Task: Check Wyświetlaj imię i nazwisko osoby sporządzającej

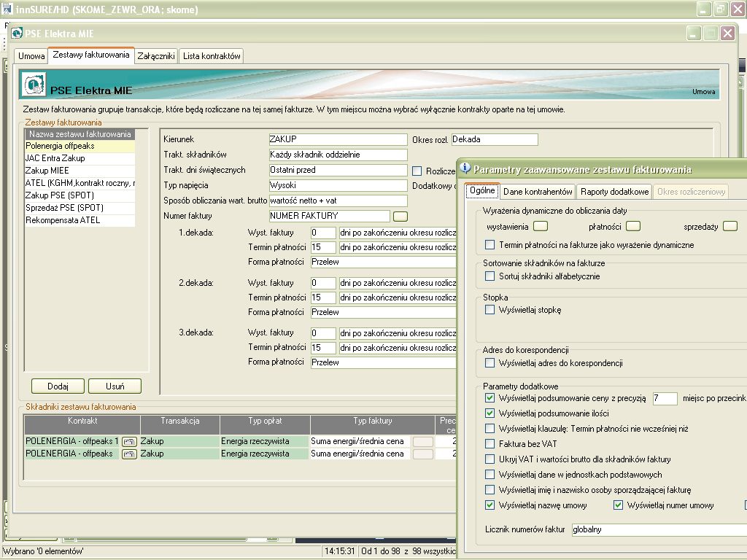Action: [489, 489]
